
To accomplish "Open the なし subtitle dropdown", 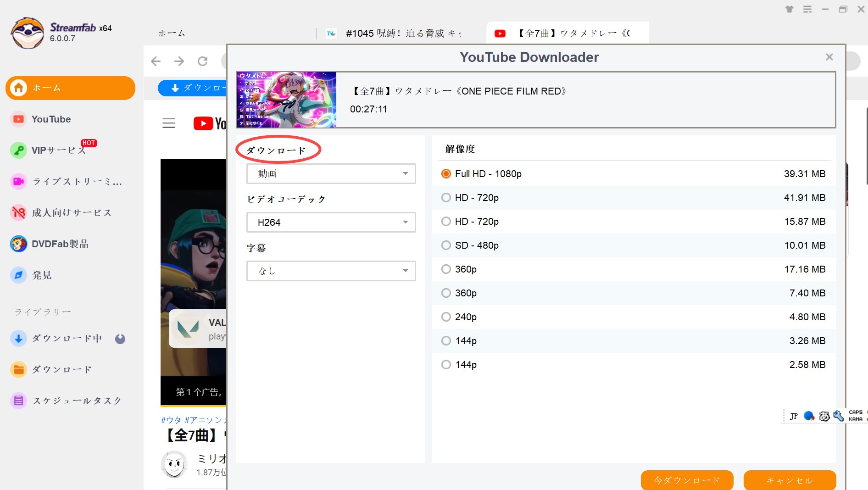I will tap(331, 271).
